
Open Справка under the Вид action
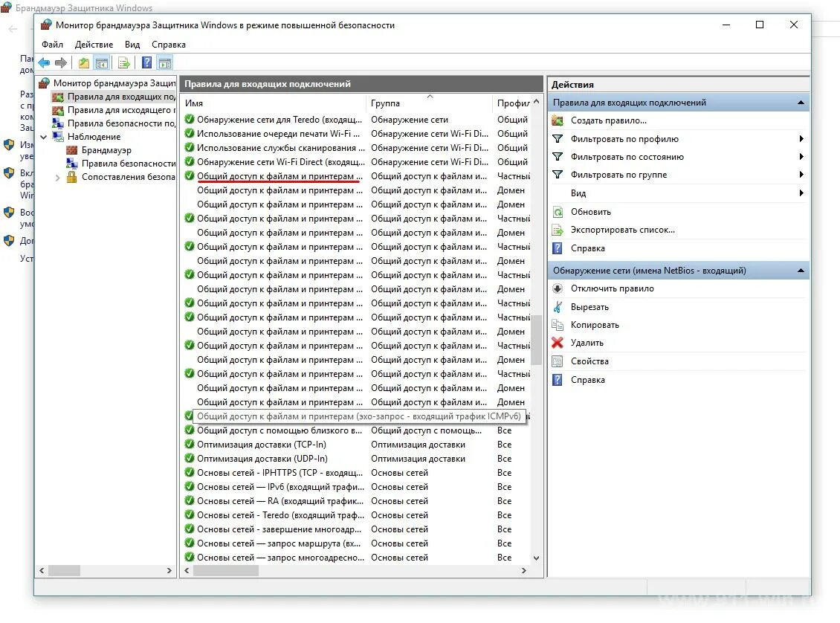[x=588, y=248]
